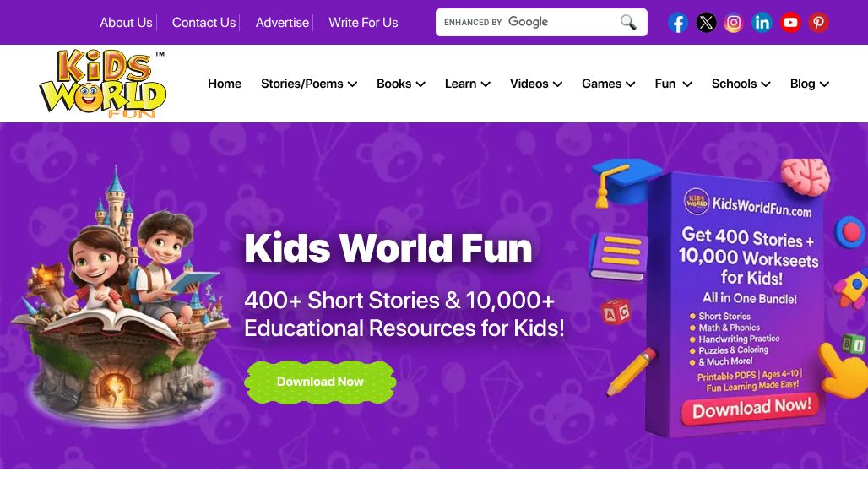Expand the Games dropdown menu
The image size is (868, 488).
click(x=608, y=84)
